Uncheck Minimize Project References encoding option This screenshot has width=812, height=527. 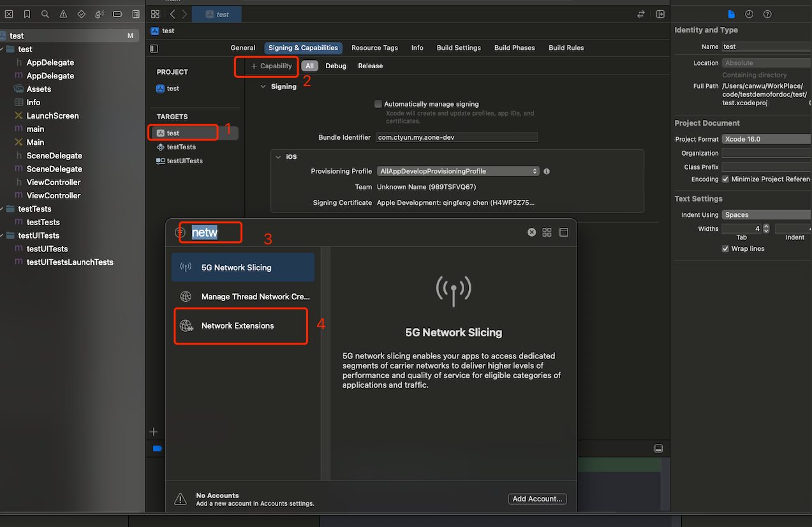click(725, 179)
